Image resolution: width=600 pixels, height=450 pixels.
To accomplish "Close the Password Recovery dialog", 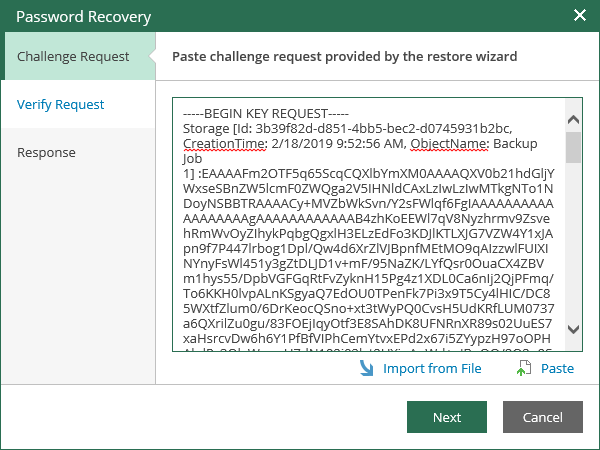I will click(579, 15).
